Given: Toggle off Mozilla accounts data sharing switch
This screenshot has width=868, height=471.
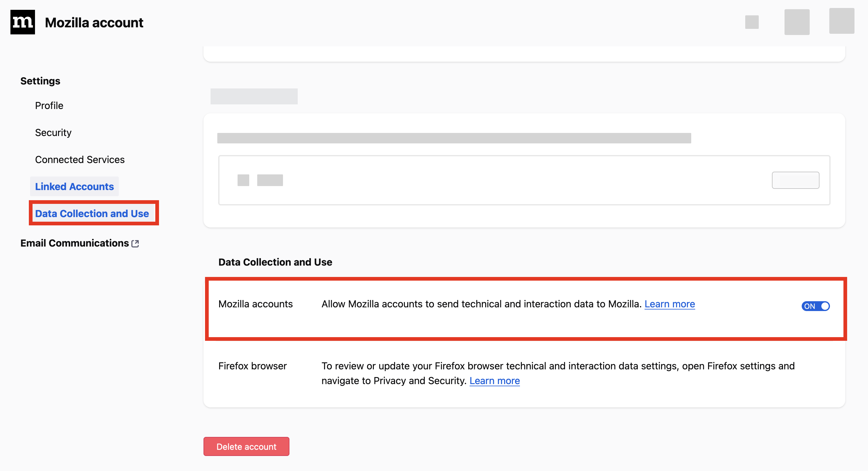Looking at the screenshot, I should (x=816, y=306).
